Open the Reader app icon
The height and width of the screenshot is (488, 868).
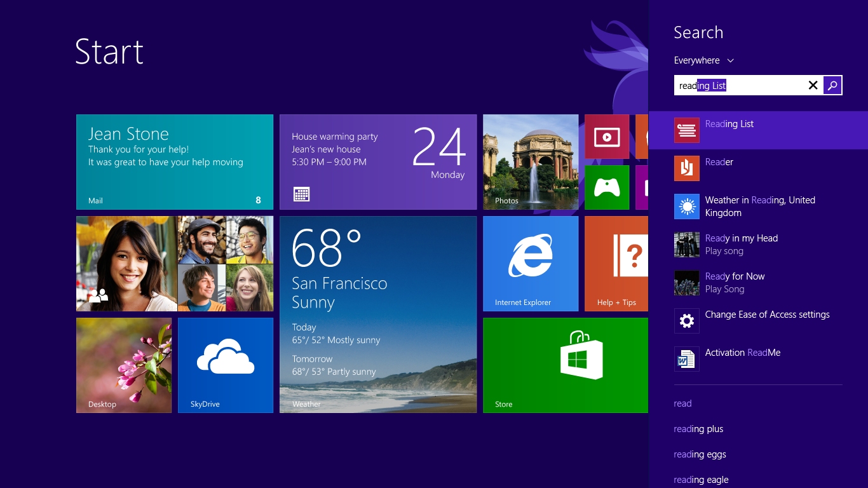tap(686, 168)
